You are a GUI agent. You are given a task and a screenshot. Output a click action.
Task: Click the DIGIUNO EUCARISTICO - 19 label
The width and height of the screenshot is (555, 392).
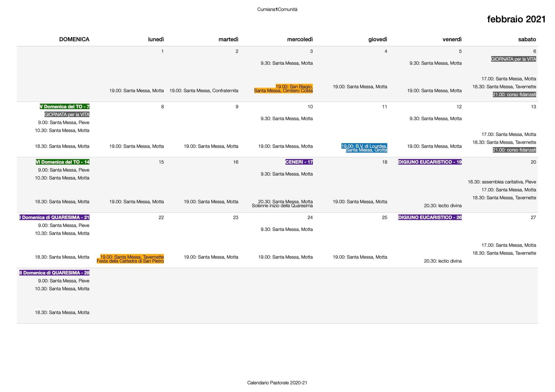pos(430,162)
